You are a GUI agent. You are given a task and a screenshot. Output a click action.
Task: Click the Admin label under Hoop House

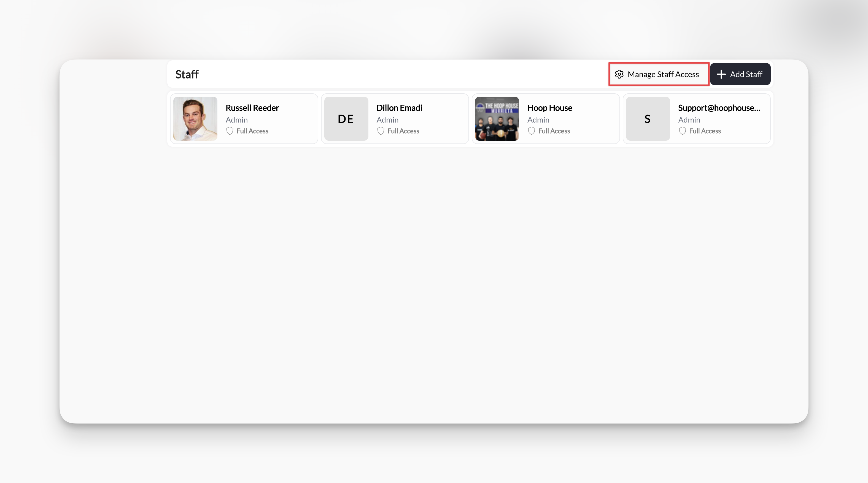tap(538, 120)
